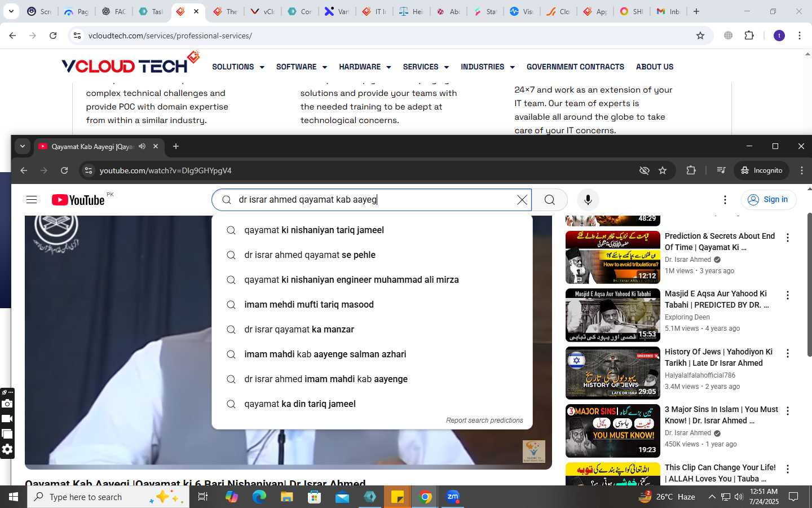Click the Incognito profile chip
812x508 pixels.
click(762, 170)
